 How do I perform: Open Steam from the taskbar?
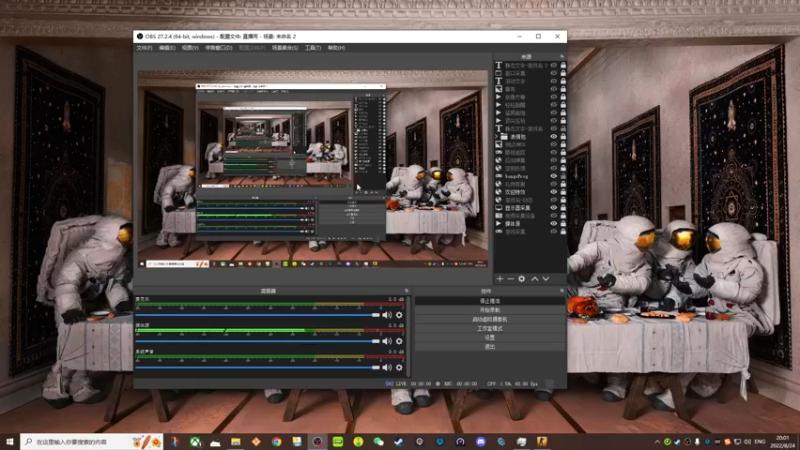(399, 442)
